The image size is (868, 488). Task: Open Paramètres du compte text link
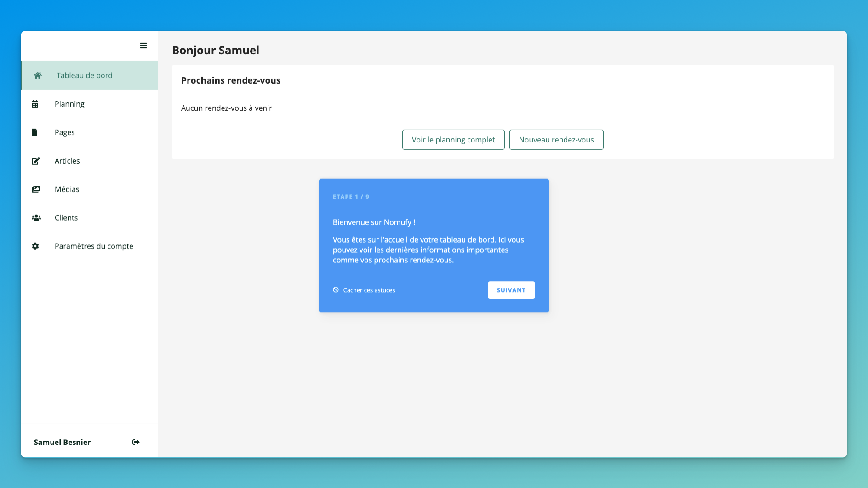click(x=94, y=246)
